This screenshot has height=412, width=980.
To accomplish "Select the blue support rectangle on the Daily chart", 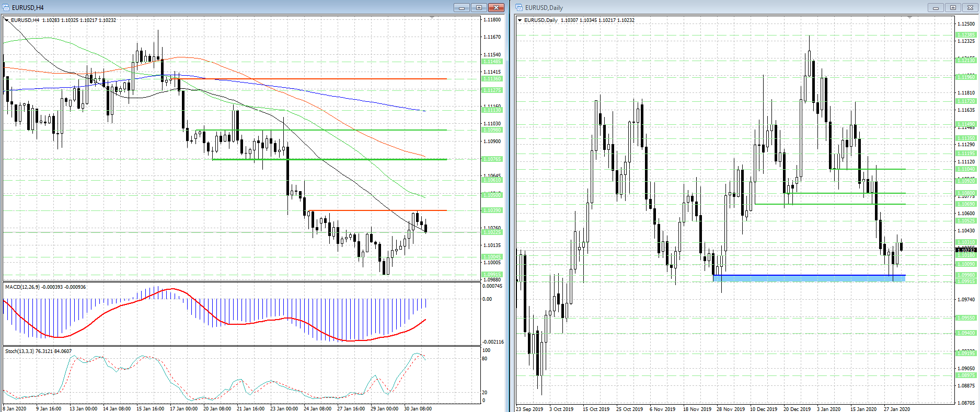I will click(809, 278).
